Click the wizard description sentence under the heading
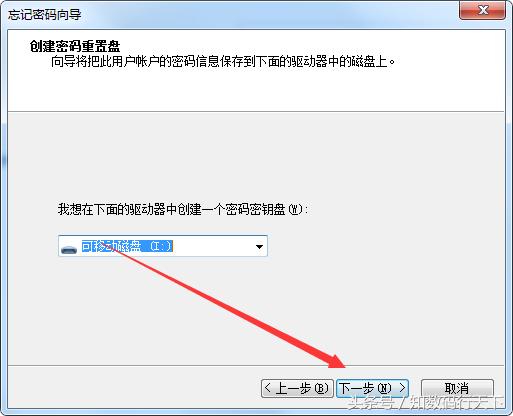The height and width of the screenshot is (416, 513). (x=223, y=62)
